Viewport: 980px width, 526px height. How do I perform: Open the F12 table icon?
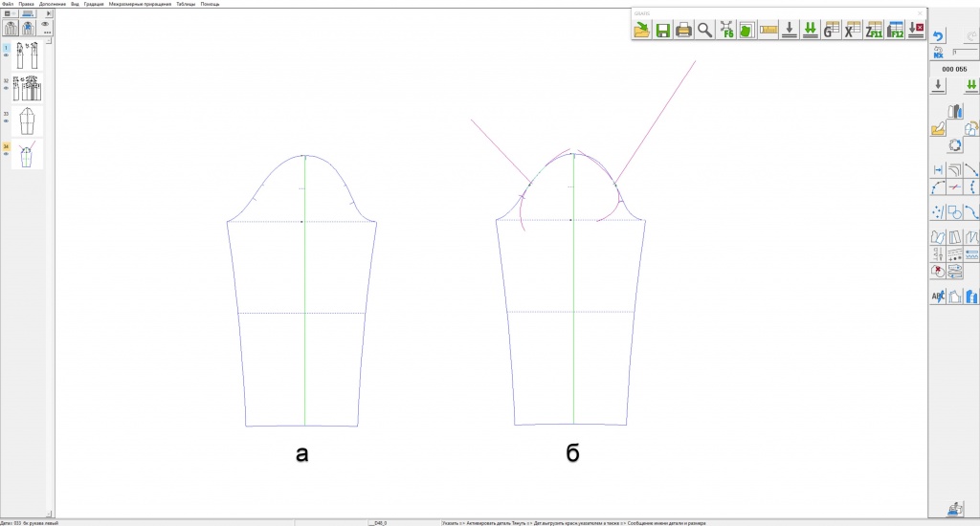(x=895, y=30)
